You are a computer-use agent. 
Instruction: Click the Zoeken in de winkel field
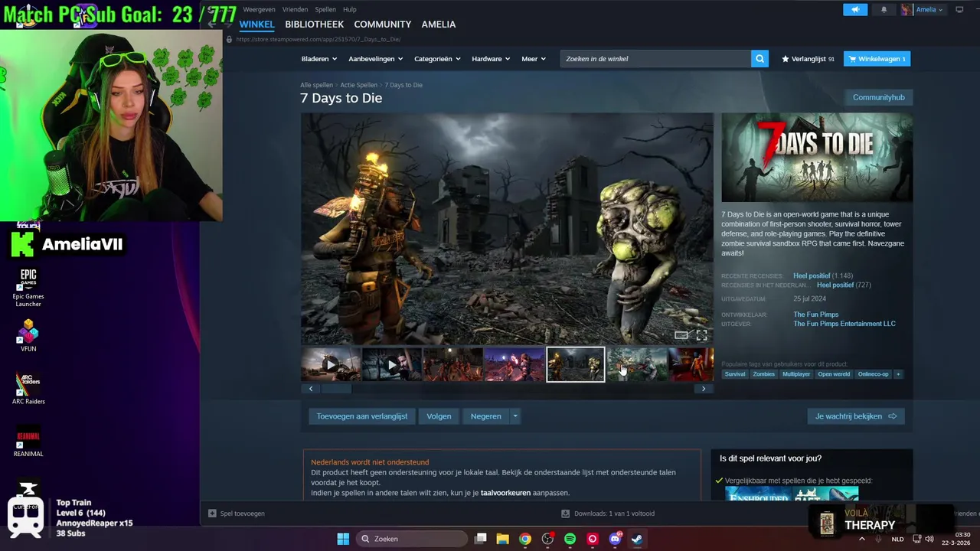[x=655, y=59]
